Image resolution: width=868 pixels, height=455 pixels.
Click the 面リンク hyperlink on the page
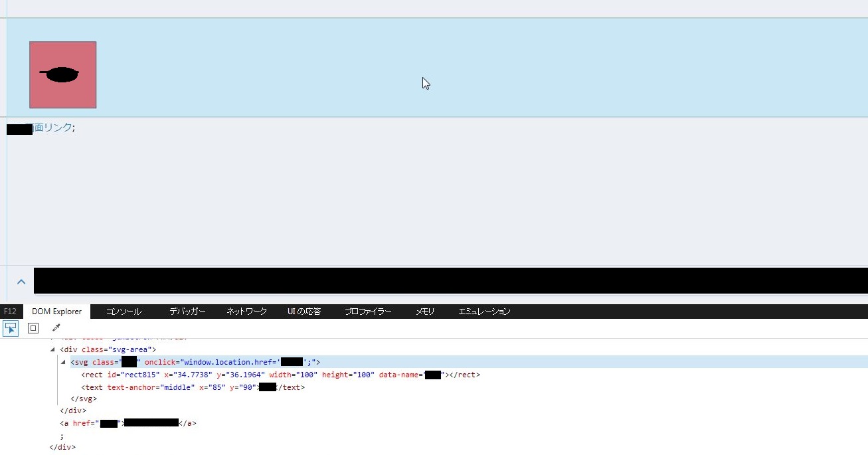click(x=52, y=128)
